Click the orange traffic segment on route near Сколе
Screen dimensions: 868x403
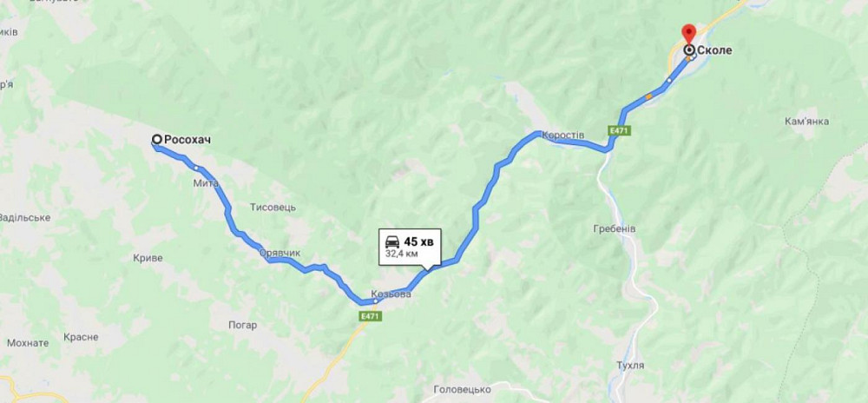(648, 97)
